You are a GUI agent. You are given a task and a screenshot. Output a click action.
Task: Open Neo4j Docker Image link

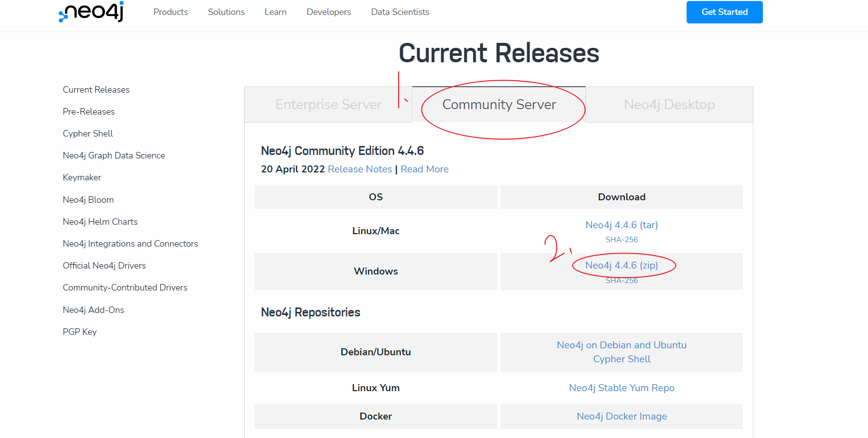tap(621, 416)
